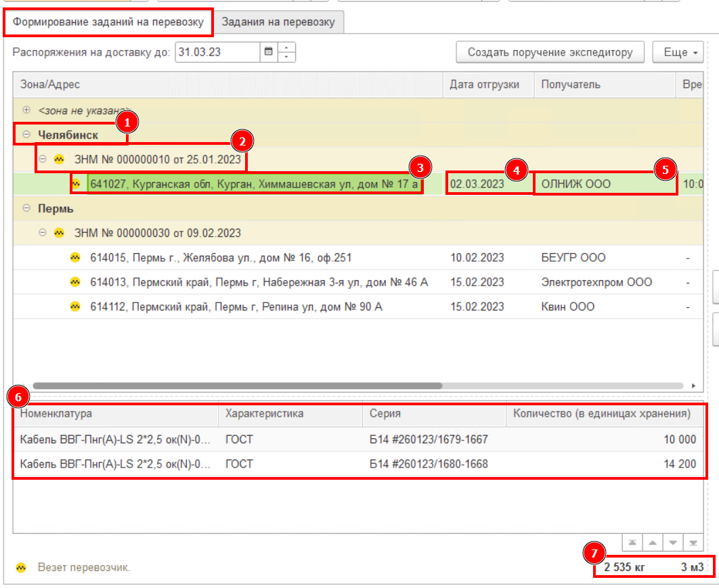Expand the 'зона не указана' group
The height and width of the screenshot is (588, 719).
coord(26,110)
